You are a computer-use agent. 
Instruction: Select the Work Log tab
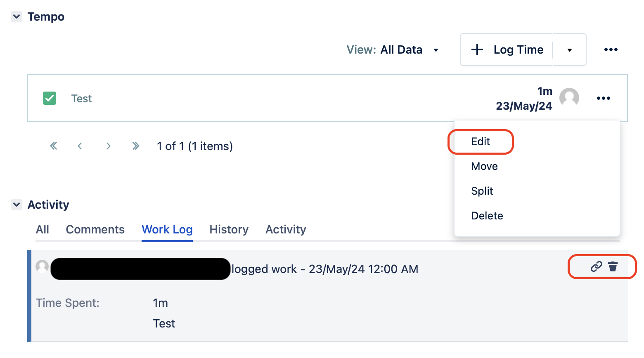(167, 229)
